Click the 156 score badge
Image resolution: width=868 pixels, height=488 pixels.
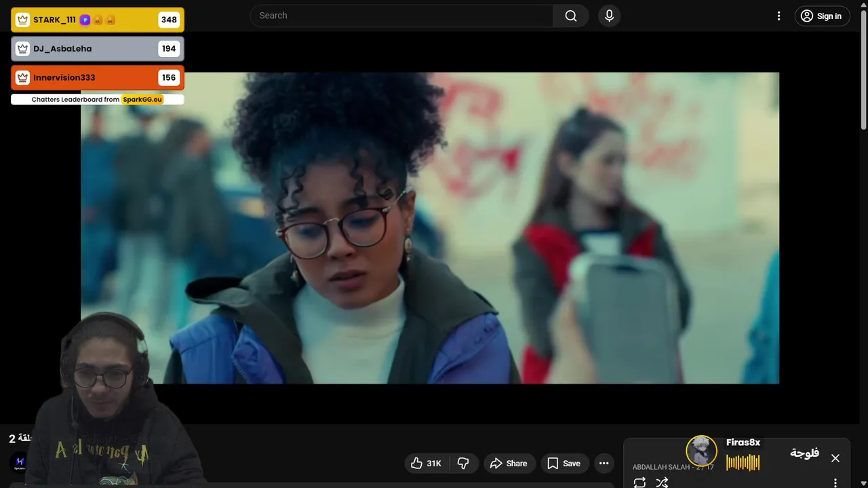(x=169, y=77)
